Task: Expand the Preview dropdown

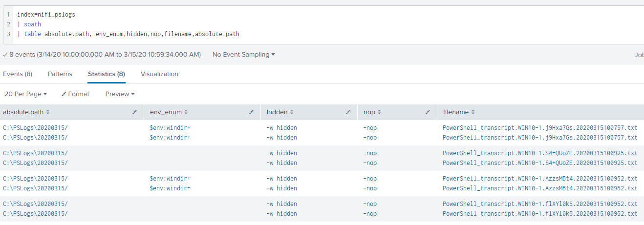Action: (x=120, y=94)
